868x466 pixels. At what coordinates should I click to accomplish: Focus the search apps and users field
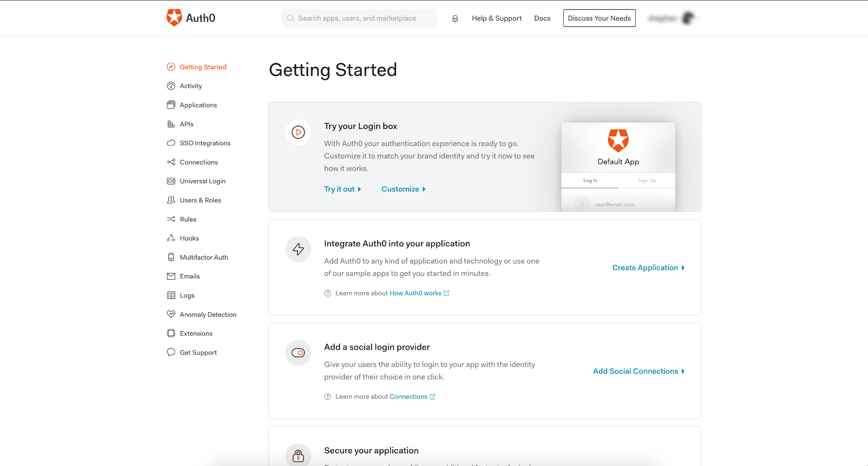[359, 18]
